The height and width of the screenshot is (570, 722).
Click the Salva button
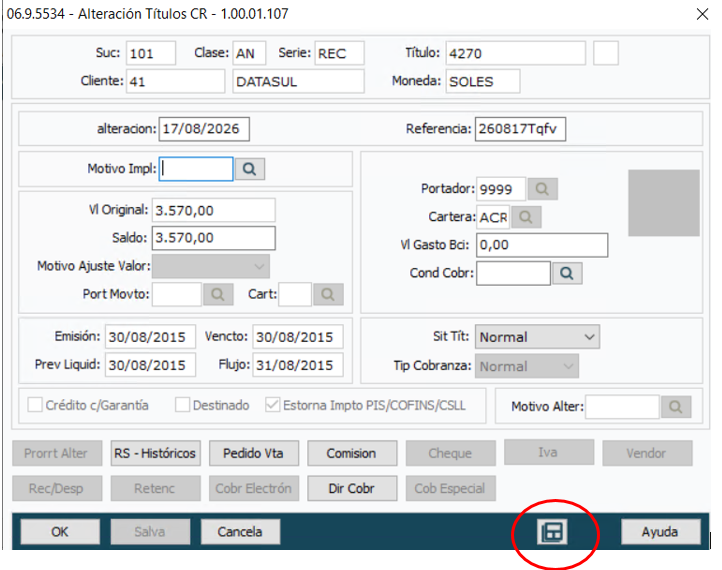[x=150, y=532]
